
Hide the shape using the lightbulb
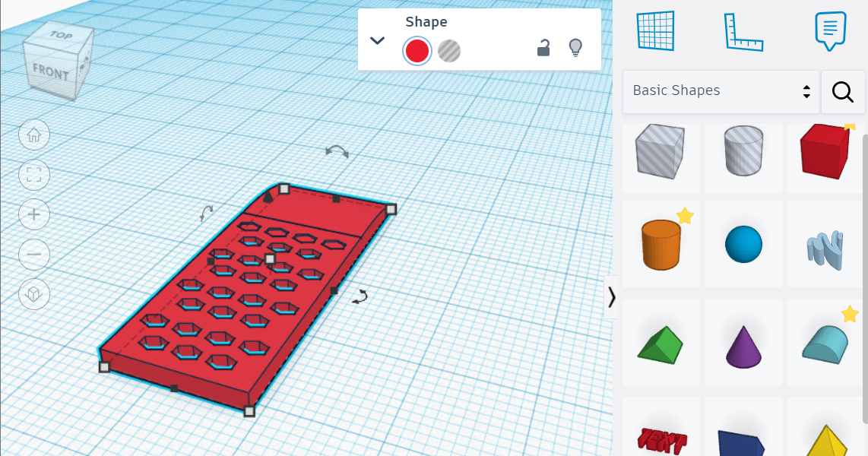click(x=575, y=47)
